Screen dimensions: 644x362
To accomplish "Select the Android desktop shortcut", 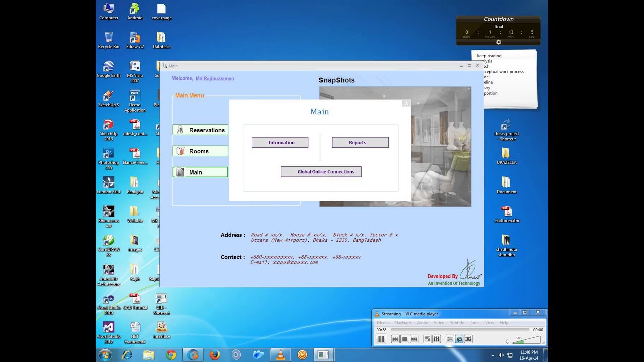I will click(135, 12).
